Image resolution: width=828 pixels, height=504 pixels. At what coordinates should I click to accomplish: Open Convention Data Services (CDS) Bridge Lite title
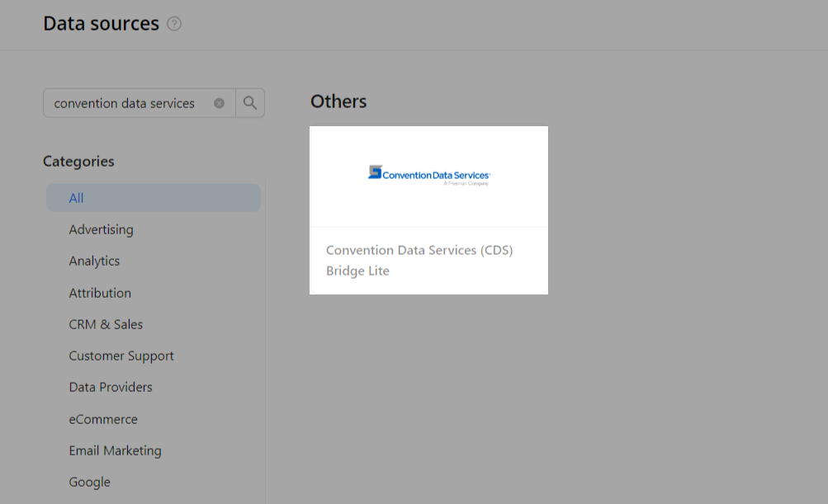(x=419, y=260)
